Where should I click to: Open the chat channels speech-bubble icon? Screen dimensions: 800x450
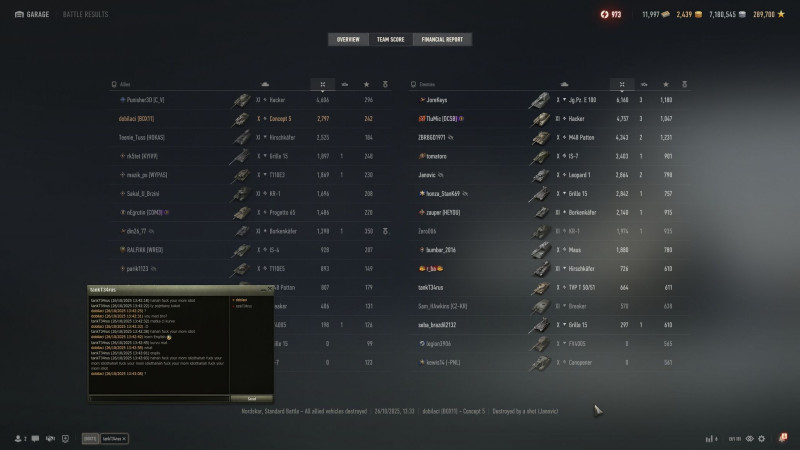point(35,438)
